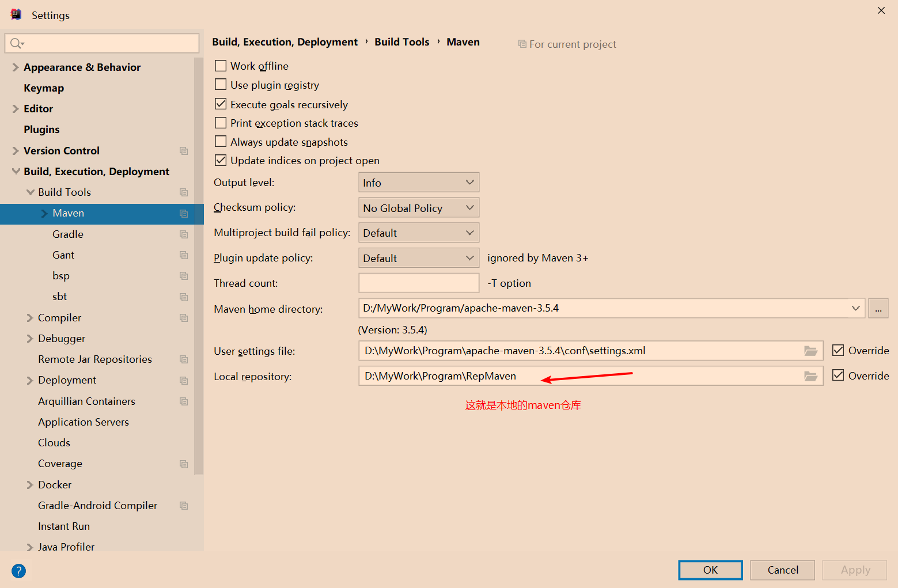898x588 pixels.
Task: Browse folder icon for User settings file
Action: click(x=810, y=351)
